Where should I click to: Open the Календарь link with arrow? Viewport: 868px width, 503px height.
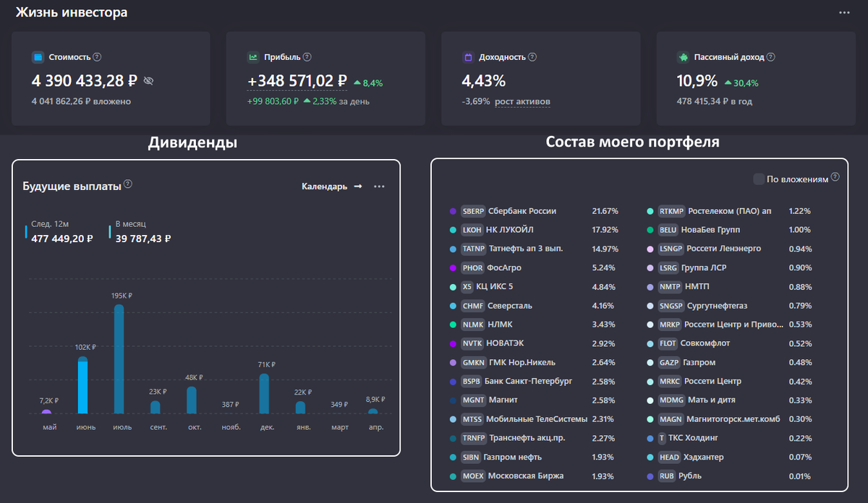click(332, 186)
